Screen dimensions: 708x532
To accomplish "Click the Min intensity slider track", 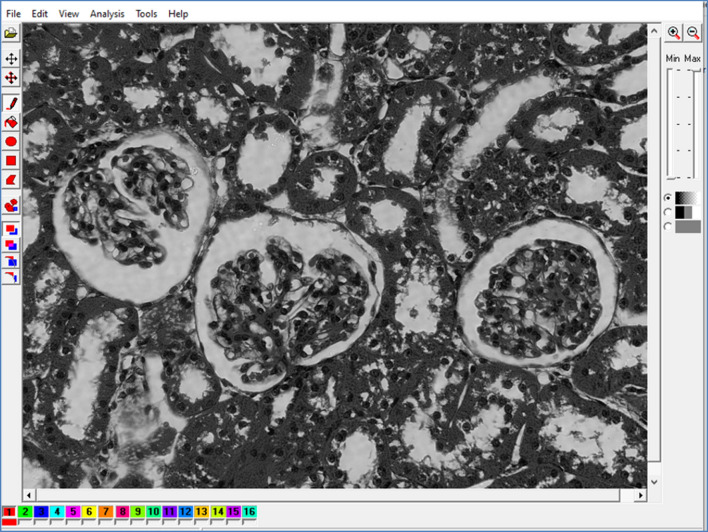I will pyautogui.click(x=671, y=124).
